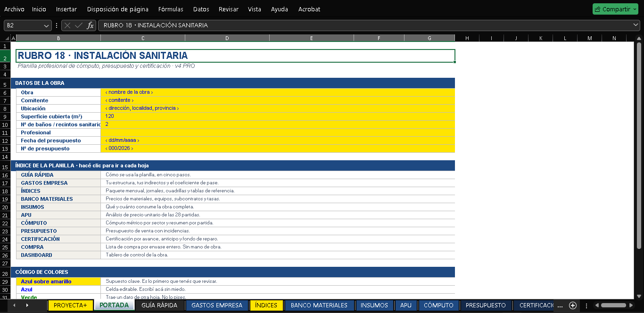This screenshot has width=644, height=313.
Task: Click the select all cells corner
Action: (7, 38)
